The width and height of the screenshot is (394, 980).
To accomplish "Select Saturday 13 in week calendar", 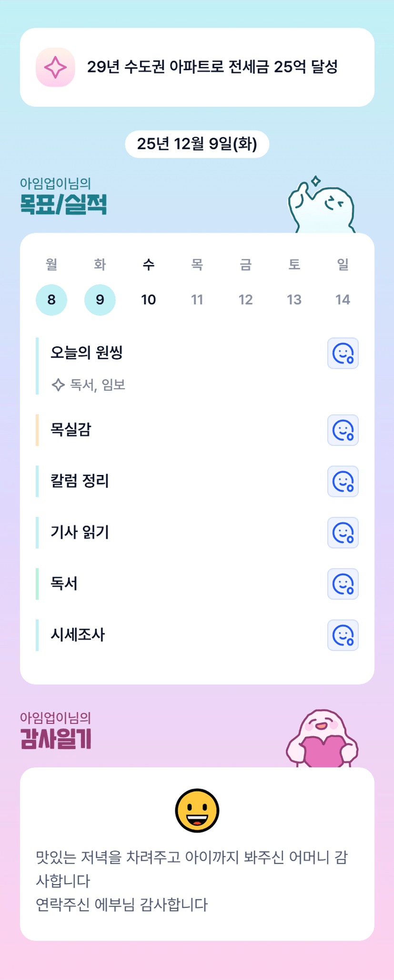I will [294, 299].
